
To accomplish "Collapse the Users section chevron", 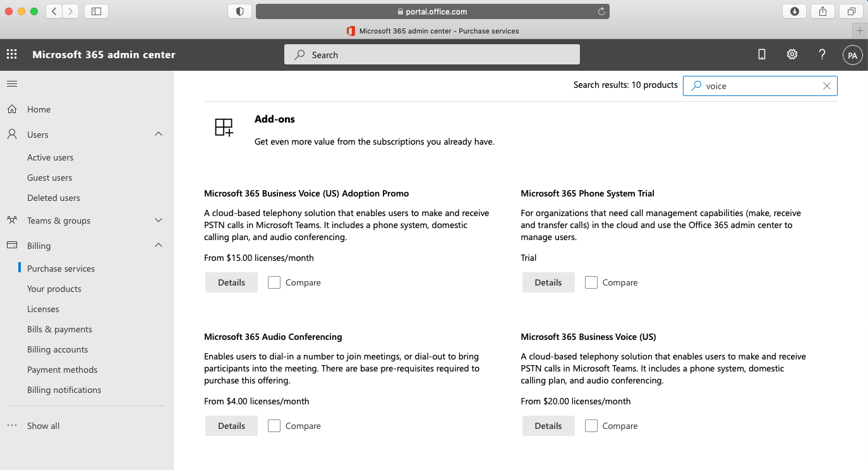I will 158,134.
